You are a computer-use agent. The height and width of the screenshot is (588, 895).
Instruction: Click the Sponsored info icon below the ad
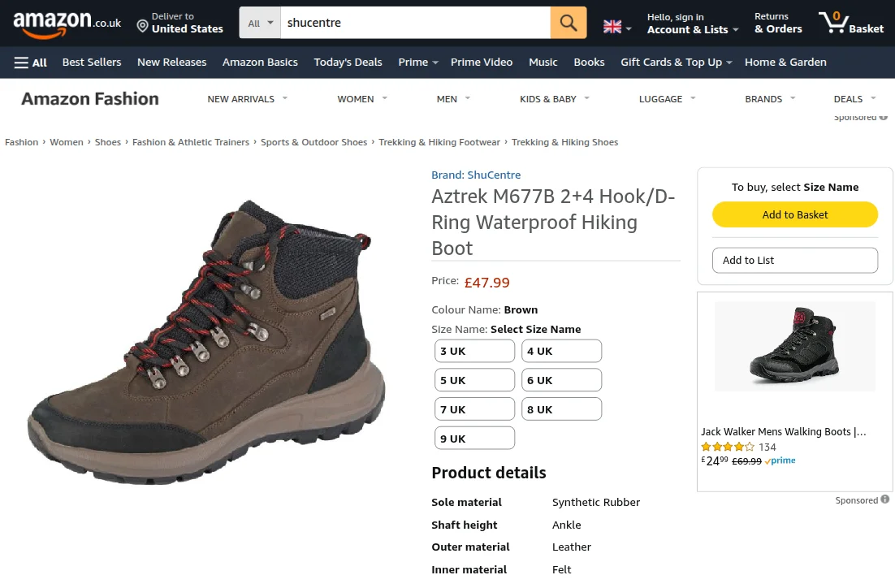[x=886, y=500]
